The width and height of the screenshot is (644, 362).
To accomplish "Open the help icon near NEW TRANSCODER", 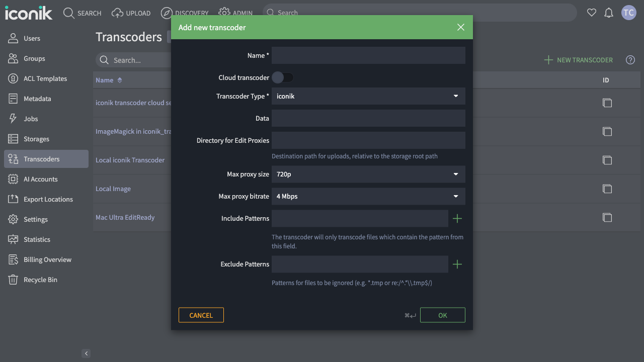I will point(630,60).
